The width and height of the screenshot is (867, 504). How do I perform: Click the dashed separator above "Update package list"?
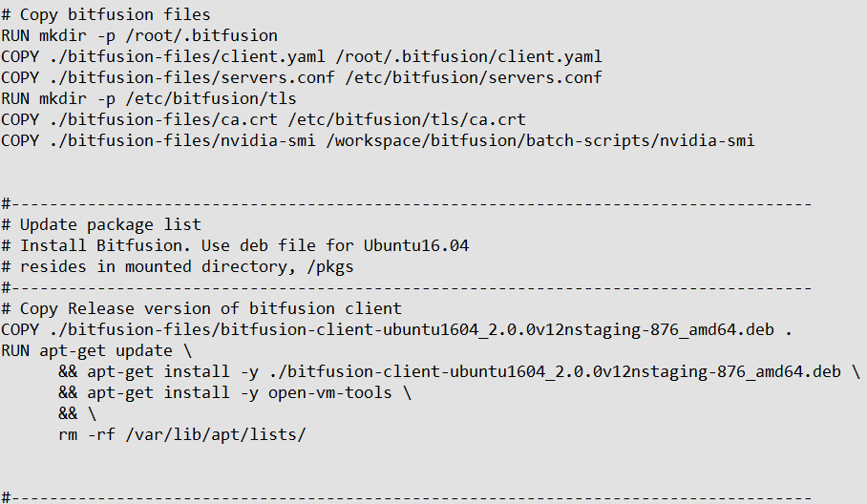click(x=407, y=203)
